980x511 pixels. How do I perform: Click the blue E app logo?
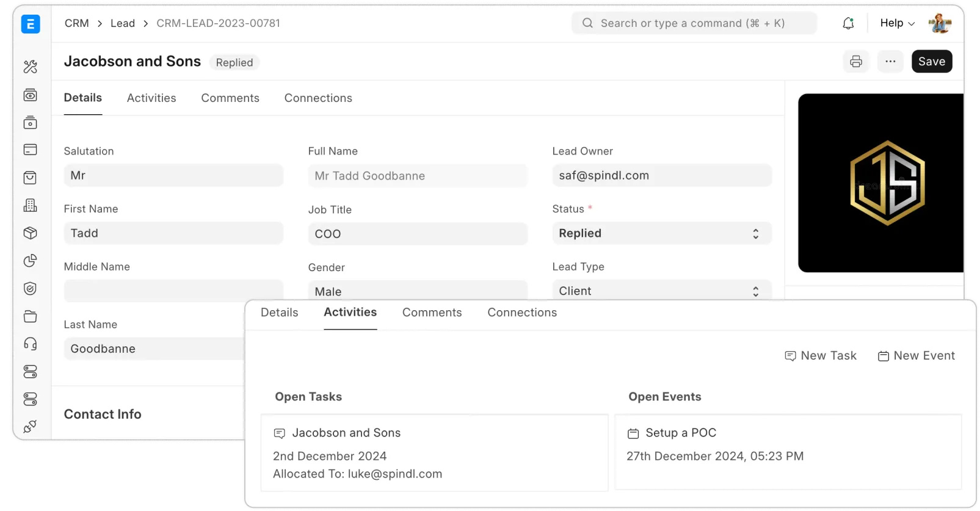click(x=31, y=24)
